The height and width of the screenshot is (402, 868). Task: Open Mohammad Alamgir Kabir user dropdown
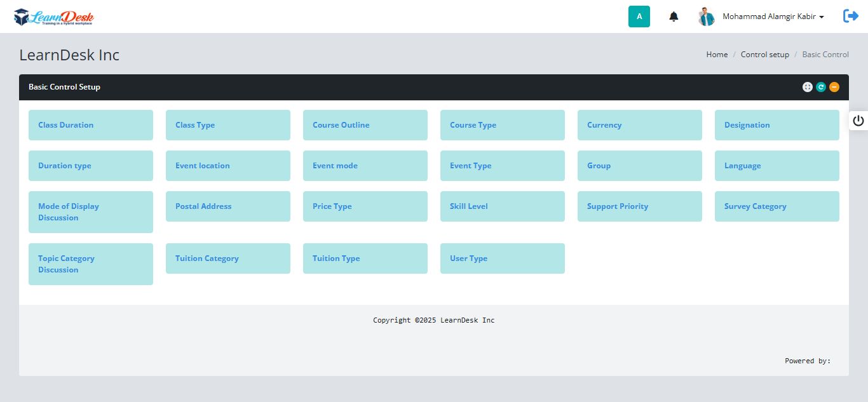click(x=773, y=17)
